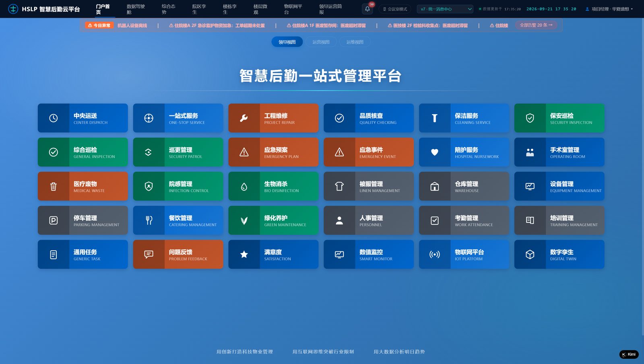
Task: Click the One-Stop Service target icon
Action: [149, 118]
